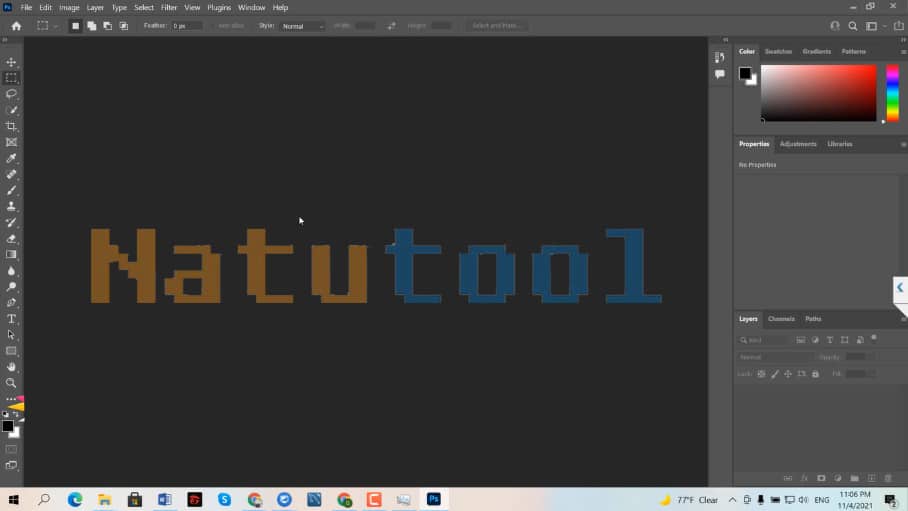Select the Move tool

[11, 62]
